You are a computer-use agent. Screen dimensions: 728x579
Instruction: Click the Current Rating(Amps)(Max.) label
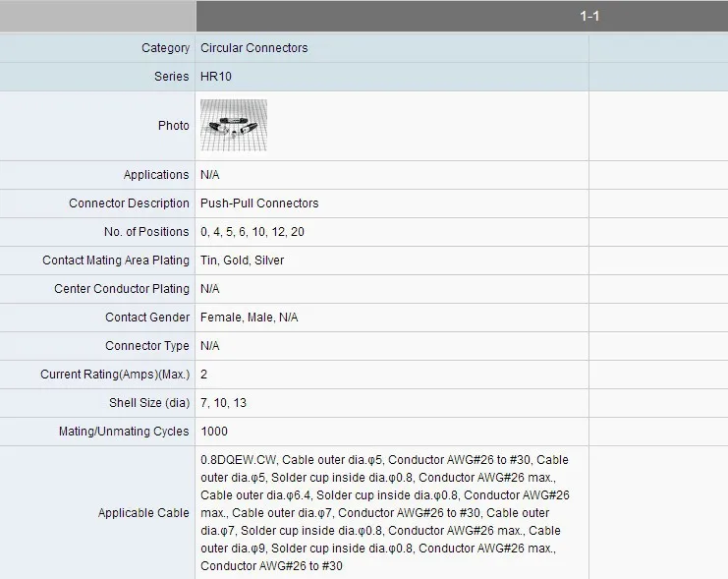pyautogui.click(x=115, y=375)
